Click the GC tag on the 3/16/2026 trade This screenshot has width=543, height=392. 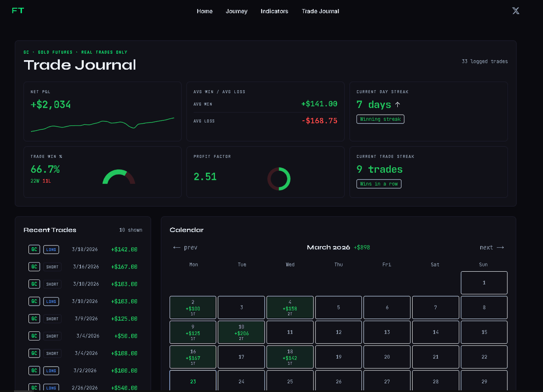(34, 267)
